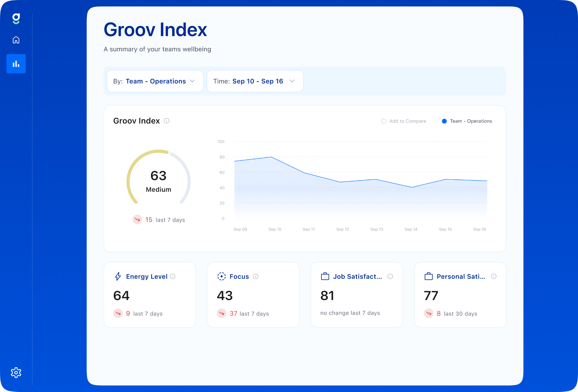Click the lightning bolt icon beside Energy Level
578x392 pixels.
(x=118, y=276)
